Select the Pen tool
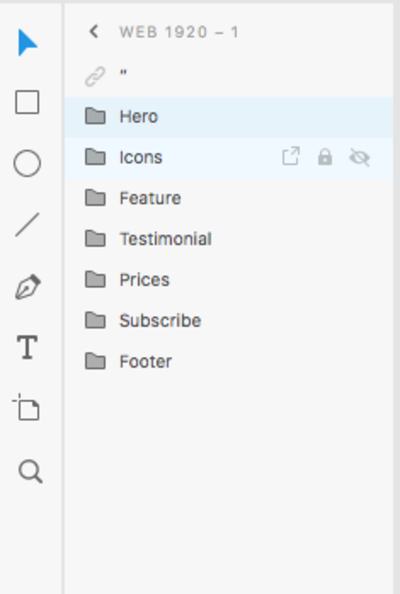 click(x=28, y=287)
